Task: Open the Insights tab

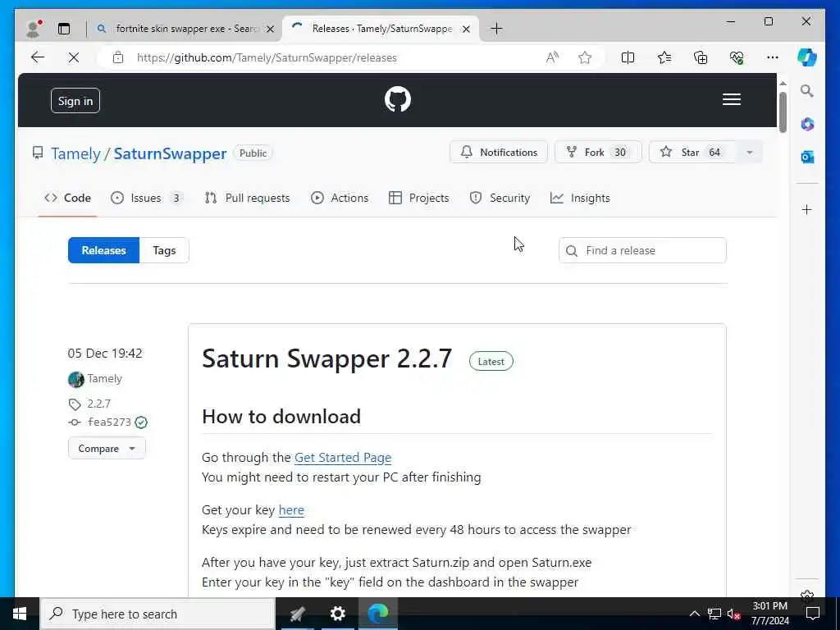Action: (x=580, y=199)
